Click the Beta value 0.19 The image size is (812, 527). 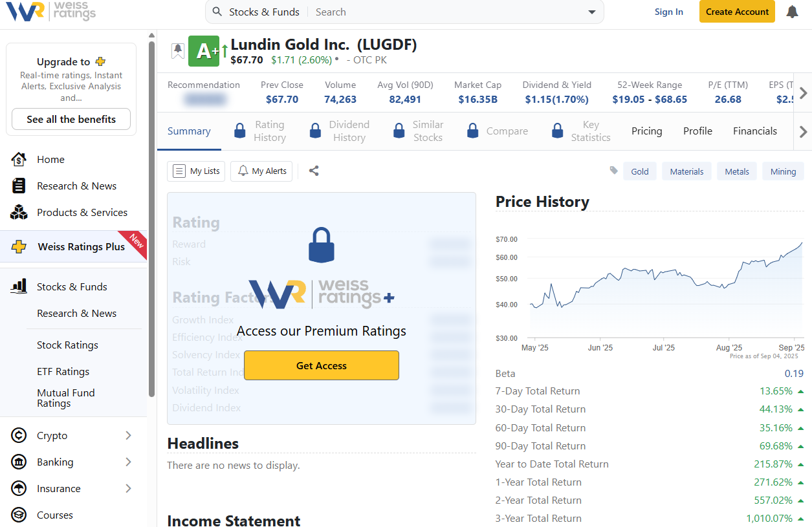(x=794, y=373)
